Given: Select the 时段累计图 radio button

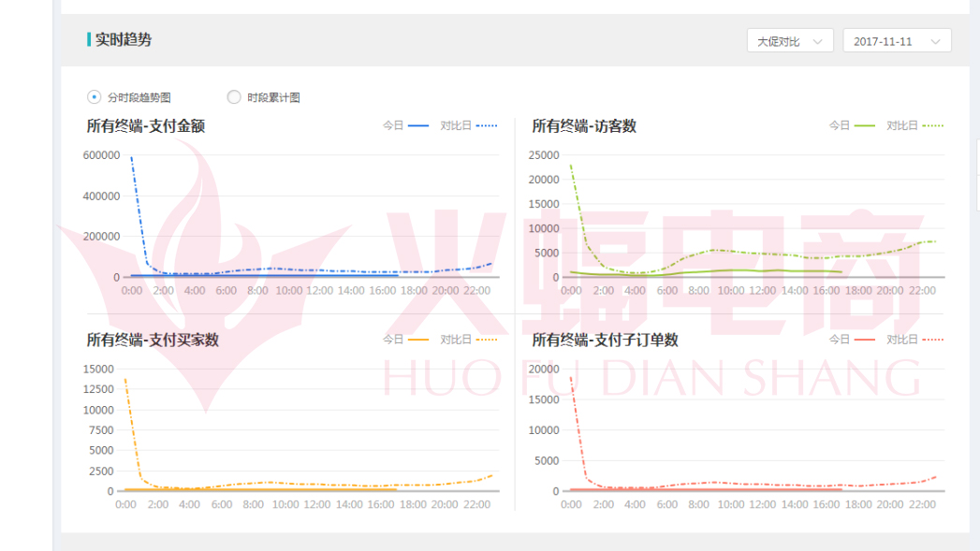Looking at the screenshot, I should click(x=234, y=97).
